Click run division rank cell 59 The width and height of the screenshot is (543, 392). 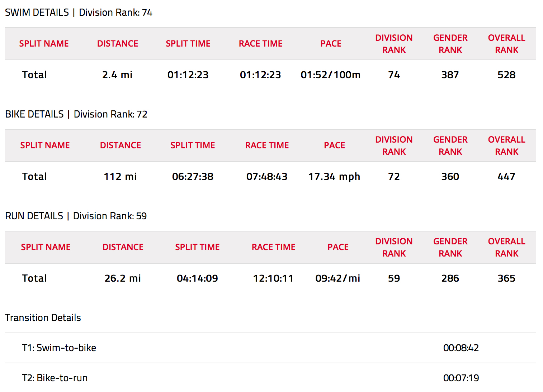point(394,278)
